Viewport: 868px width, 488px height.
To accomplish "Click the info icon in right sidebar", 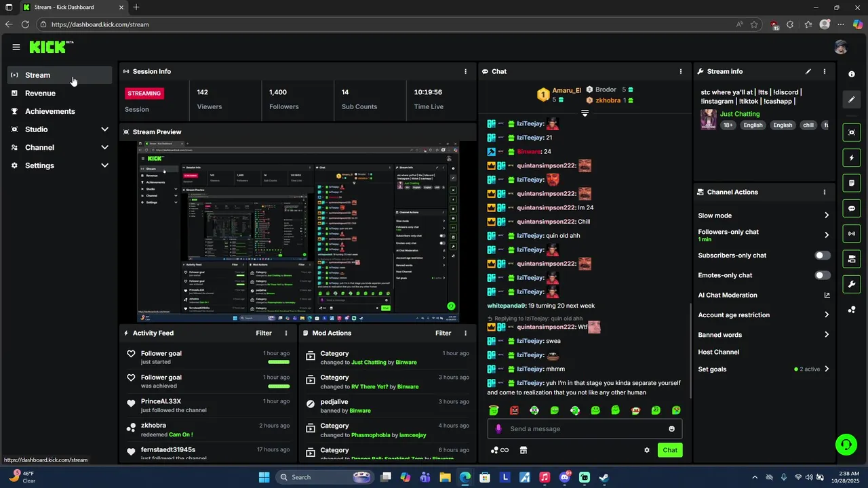I will (852, 74).
